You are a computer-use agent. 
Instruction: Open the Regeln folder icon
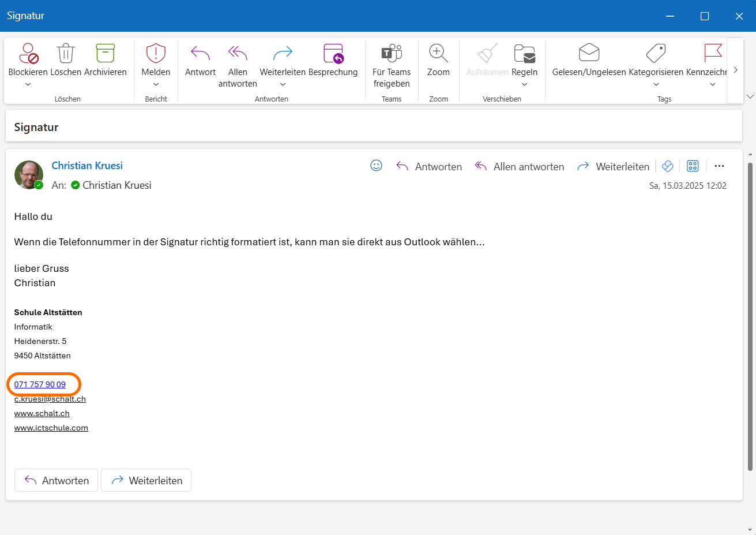tap(524, 53)
